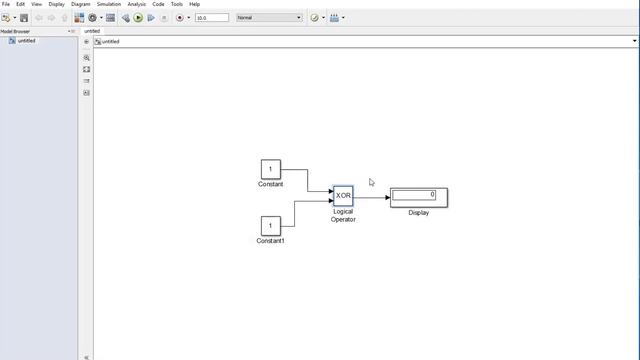Viewport: 640px width, 360px height.
Task: Click the Area box icon in palette
Action: [87, 93]
